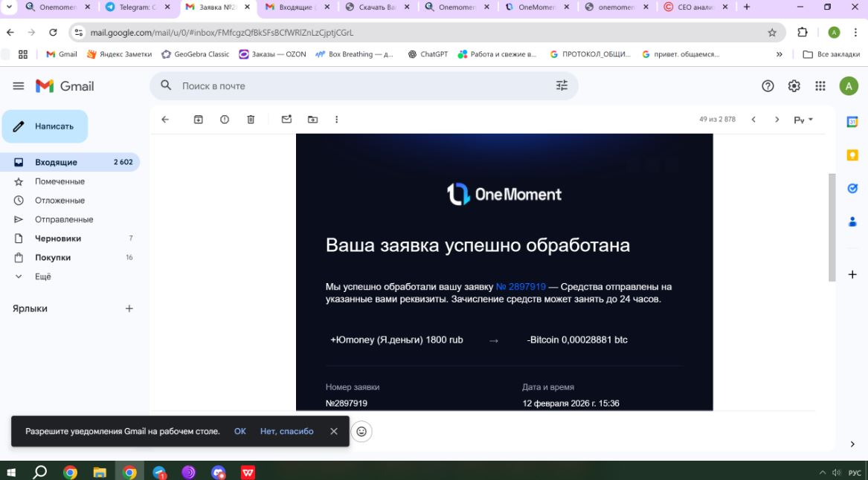868x480 pixels.
Task: Click the Move to folder icon
Action: tap(312, 120)
